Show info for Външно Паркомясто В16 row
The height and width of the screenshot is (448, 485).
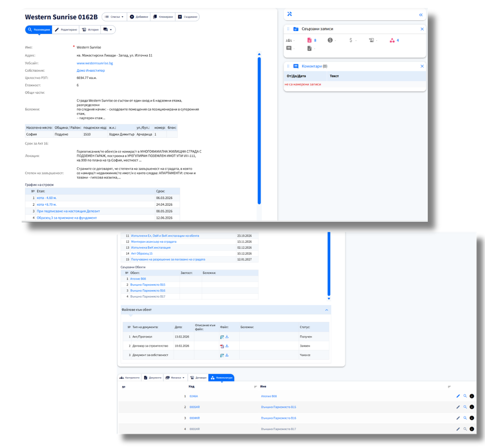(x=472, y=418)
